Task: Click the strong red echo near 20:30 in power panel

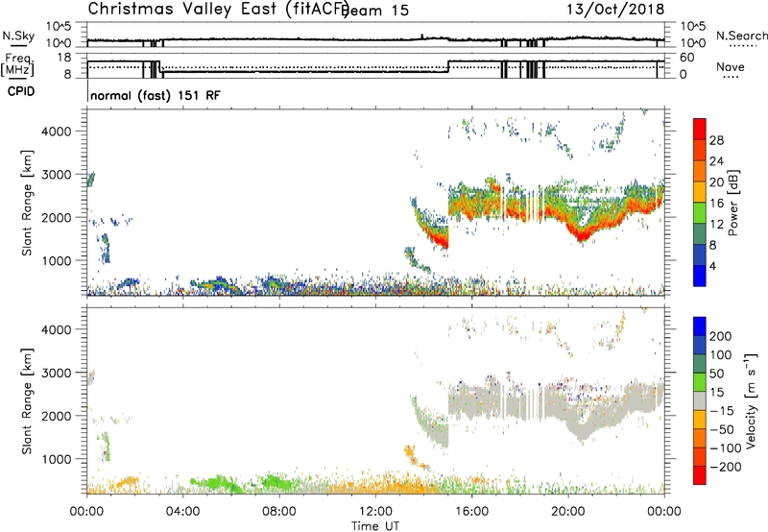Action: click(582, 236)
